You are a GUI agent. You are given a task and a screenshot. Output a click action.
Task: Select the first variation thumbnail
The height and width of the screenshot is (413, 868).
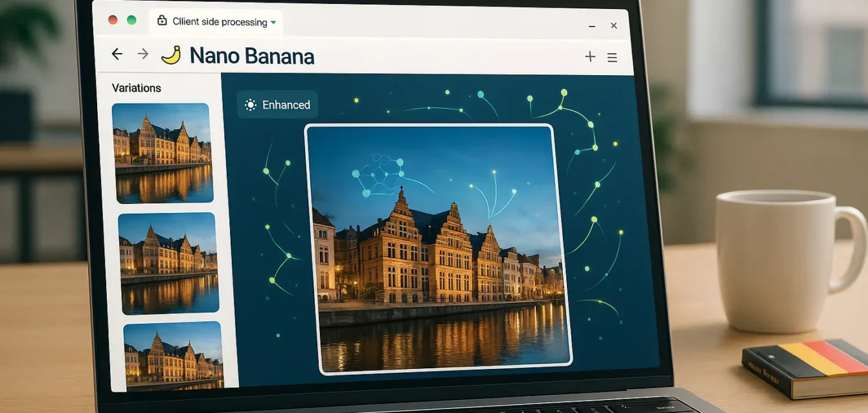165,153
